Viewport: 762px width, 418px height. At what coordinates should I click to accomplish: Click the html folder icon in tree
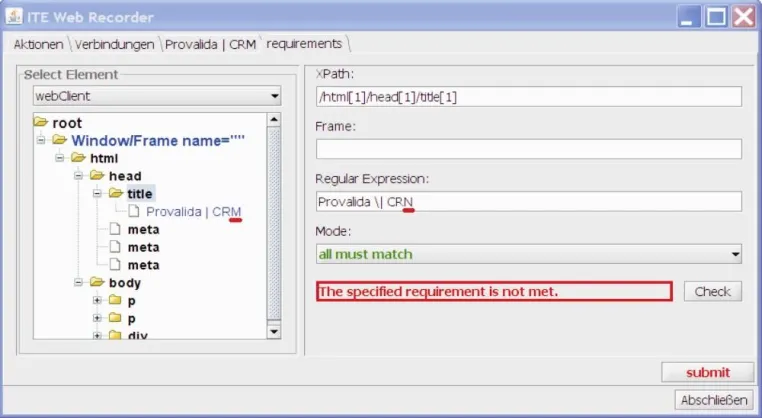click(x=78, y=157)
